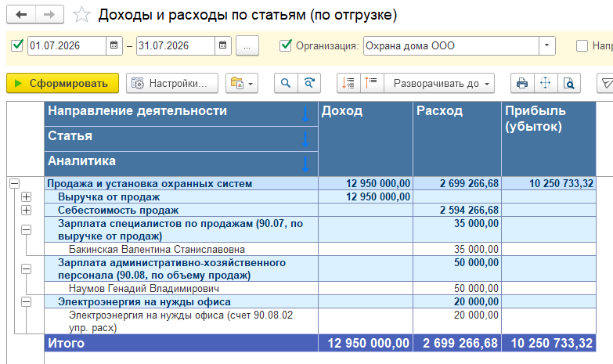Open report variants folder dropdown
The width and height of the screenshot is (613, 364).
[x=242, y=83]
